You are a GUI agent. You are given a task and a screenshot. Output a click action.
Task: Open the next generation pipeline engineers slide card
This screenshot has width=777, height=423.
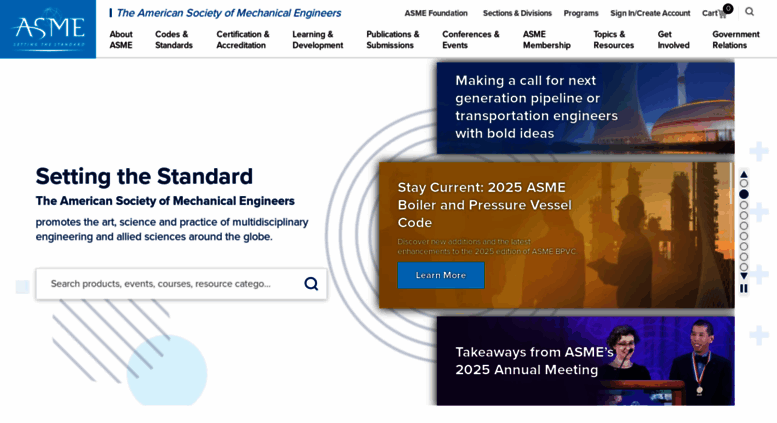585,107
